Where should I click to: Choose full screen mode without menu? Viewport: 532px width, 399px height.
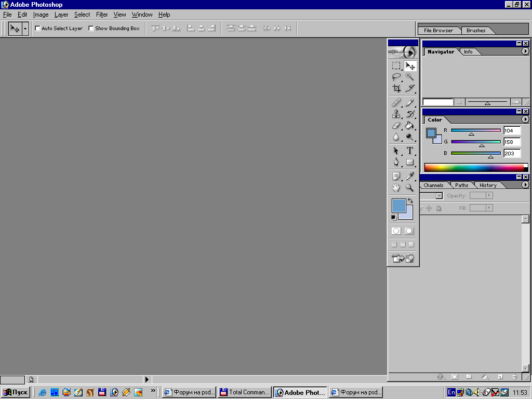411,245
